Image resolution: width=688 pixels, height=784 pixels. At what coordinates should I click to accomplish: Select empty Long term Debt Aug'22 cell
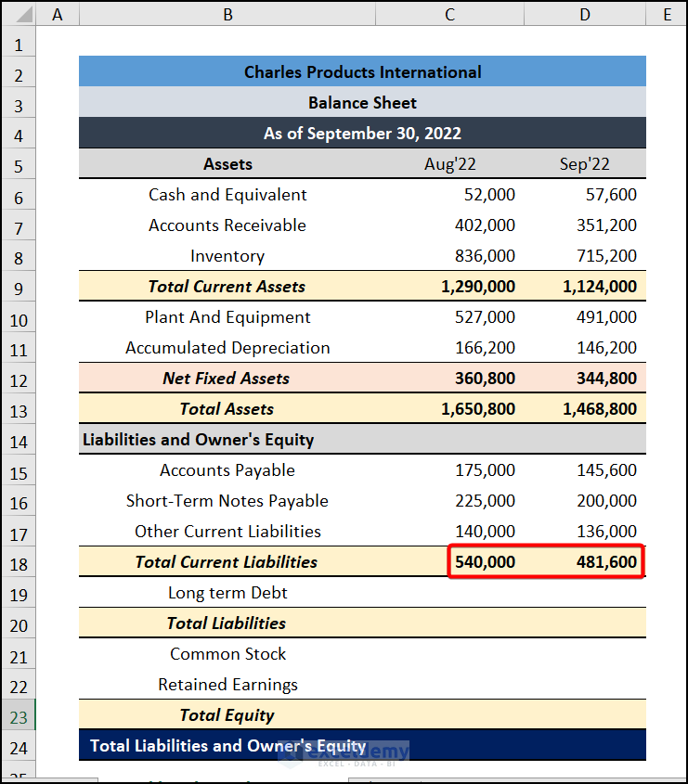coord(450,593)
